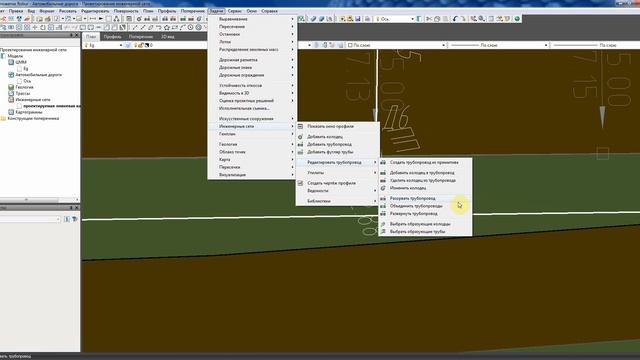The width and height of the screenshot is (640, 360).
Task: Click the filter icon in the lower-left panel
Action: coord(75,219)
